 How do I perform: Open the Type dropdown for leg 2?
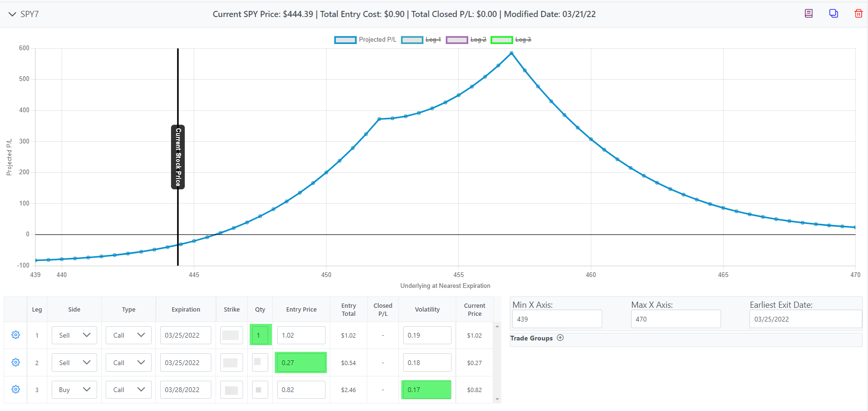click(128, 363)
